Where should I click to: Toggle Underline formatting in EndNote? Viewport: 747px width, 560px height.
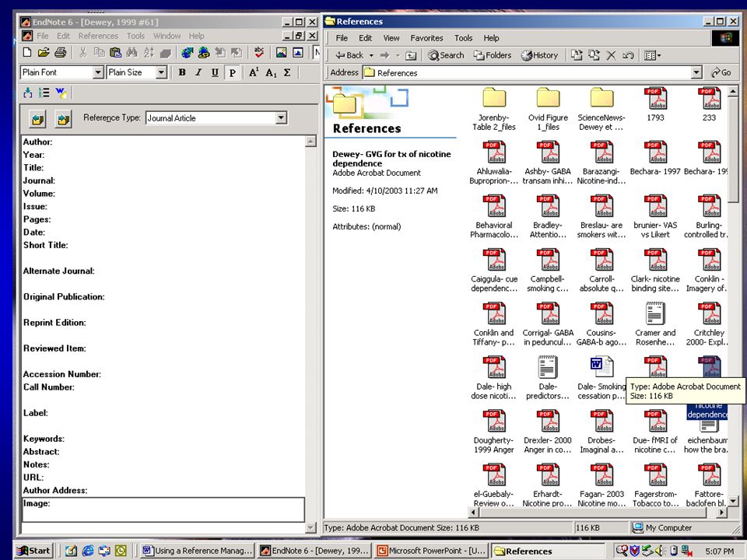tap(215, 72)
